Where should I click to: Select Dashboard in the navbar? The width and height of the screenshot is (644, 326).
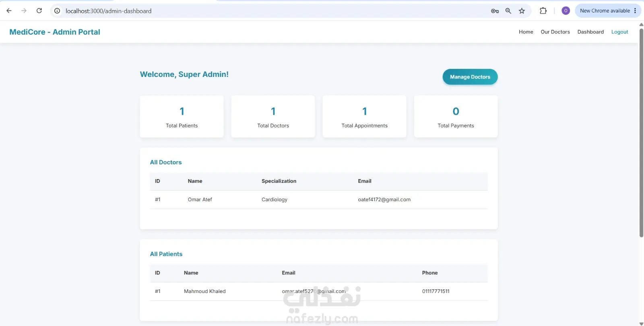pos(590,32)
